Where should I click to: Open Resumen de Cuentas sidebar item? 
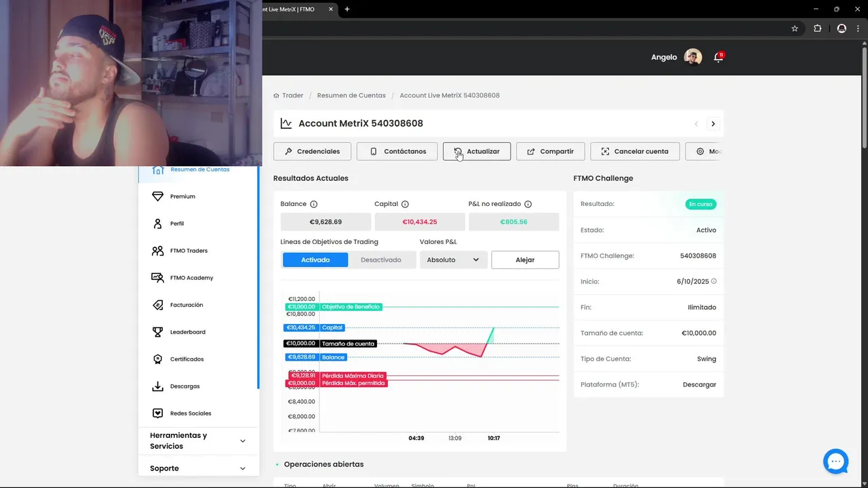[x=198, y=169]
